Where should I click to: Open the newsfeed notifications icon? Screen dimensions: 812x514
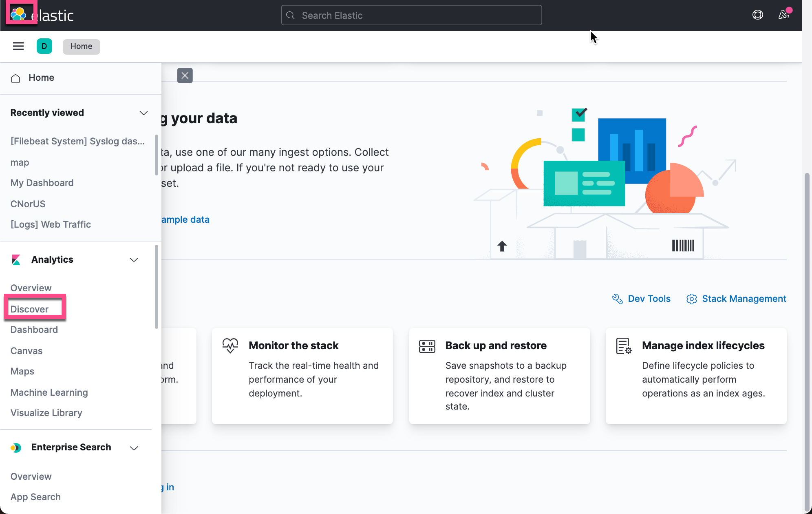coord(783,15)
